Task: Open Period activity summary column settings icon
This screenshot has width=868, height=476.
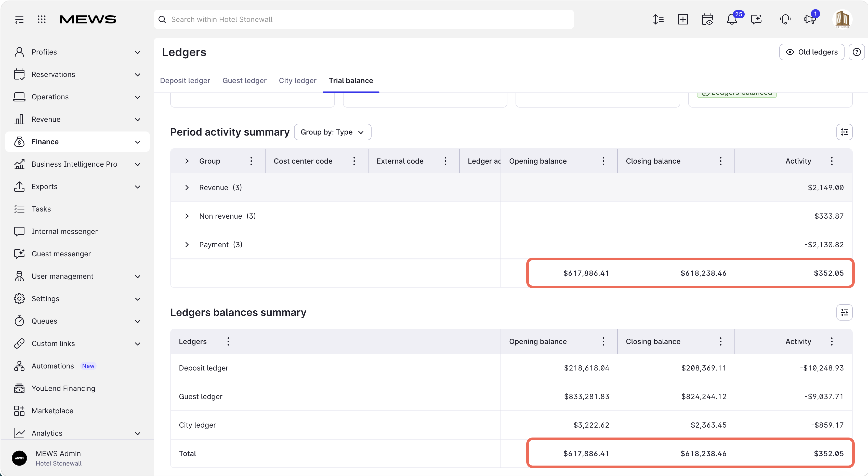Action: tap(844, 132)
